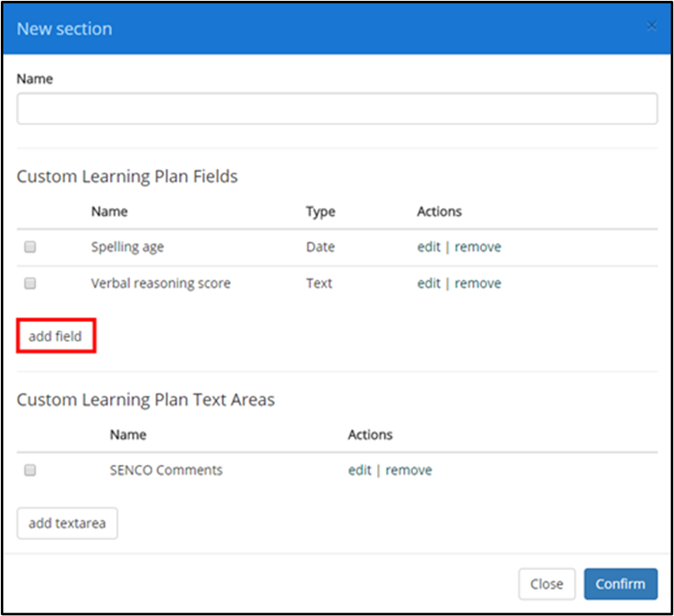The height and width of the screenshot is (616, 674).
Task: Select the SENCO Comments row name
Action: 166,470
